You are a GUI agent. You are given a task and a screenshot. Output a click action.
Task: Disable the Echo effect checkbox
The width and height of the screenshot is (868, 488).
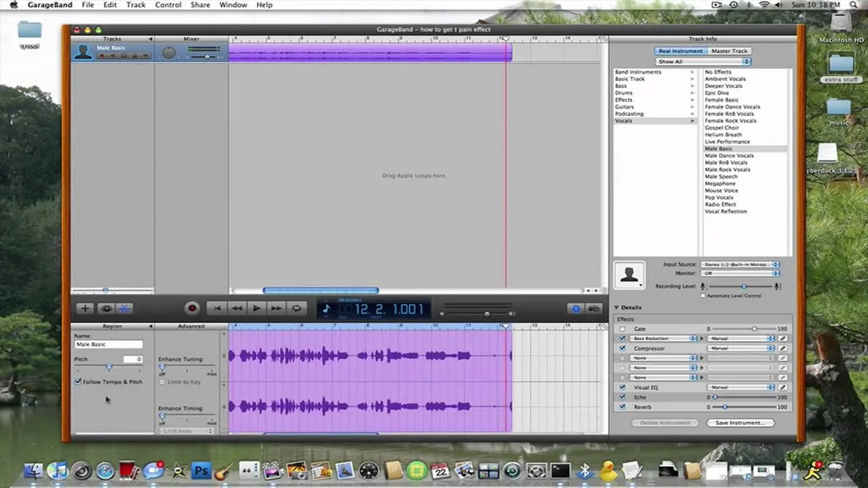[x=623, y=397]
